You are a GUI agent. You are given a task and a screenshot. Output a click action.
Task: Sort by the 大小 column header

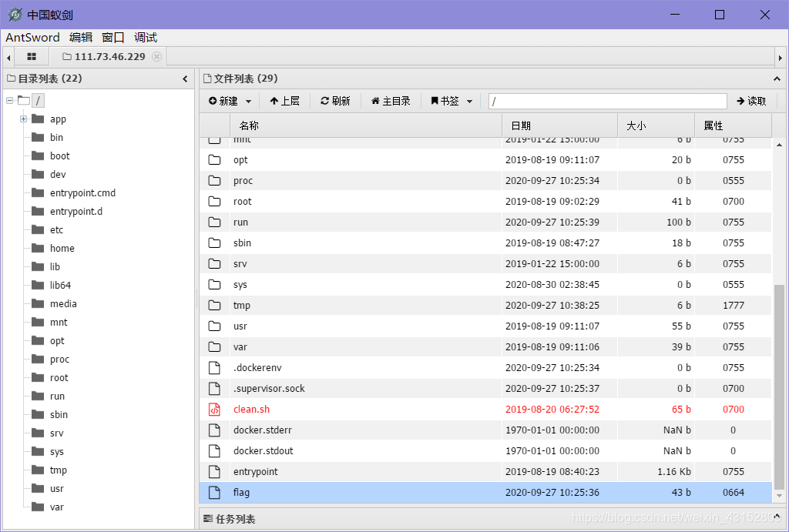[x=656, y=125]
